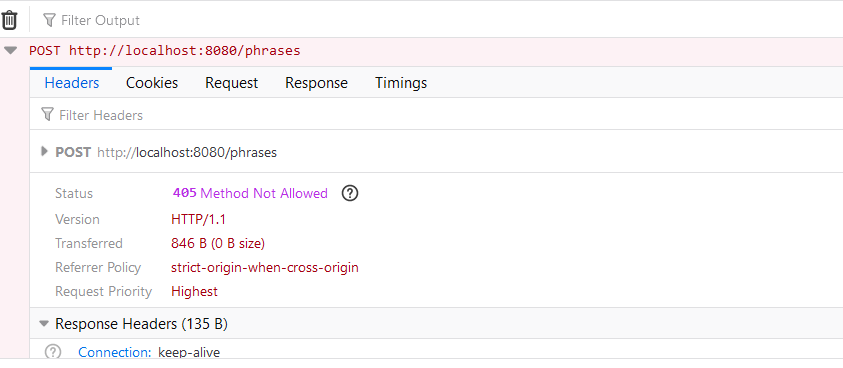The height and width of the screenshot is (368, 843).
Task: Select the Response tab
Action: pos(316,83)
